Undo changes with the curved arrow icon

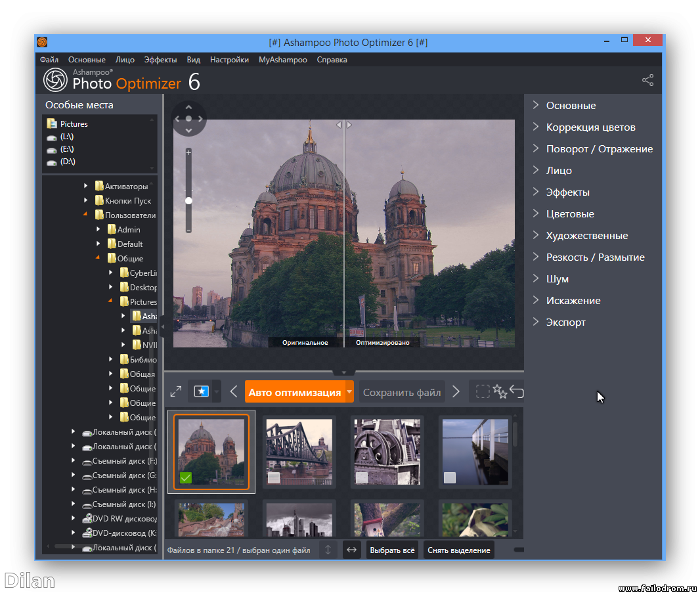pyautogui.click(x=517, y=391)
